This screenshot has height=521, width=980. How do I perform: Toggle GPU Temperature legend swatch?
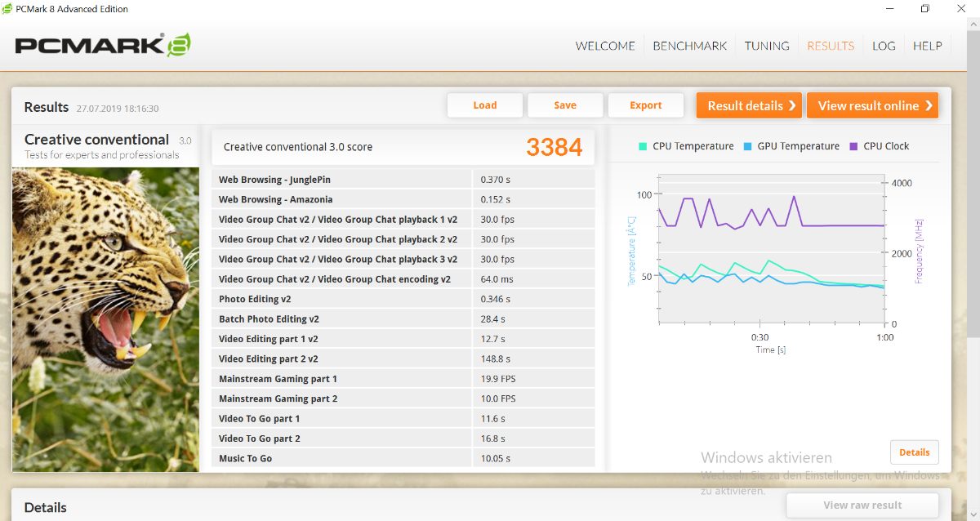[x=747, y=146]
